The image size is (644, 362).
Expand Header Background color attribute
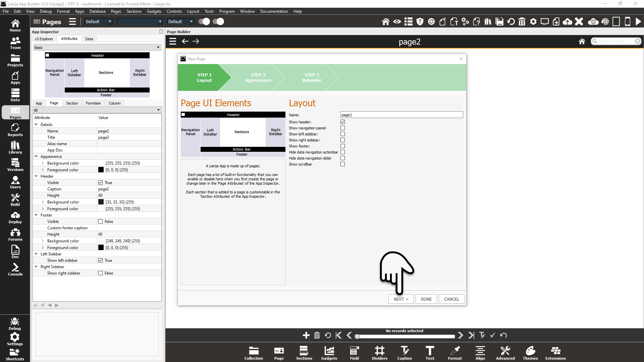click(43, 202)
